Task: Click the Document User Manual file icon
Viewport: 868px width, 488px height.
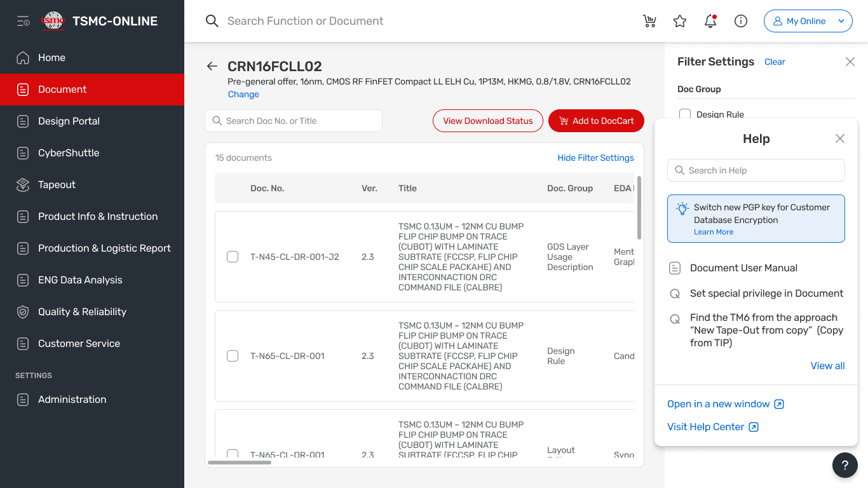Action: [675, 268]
